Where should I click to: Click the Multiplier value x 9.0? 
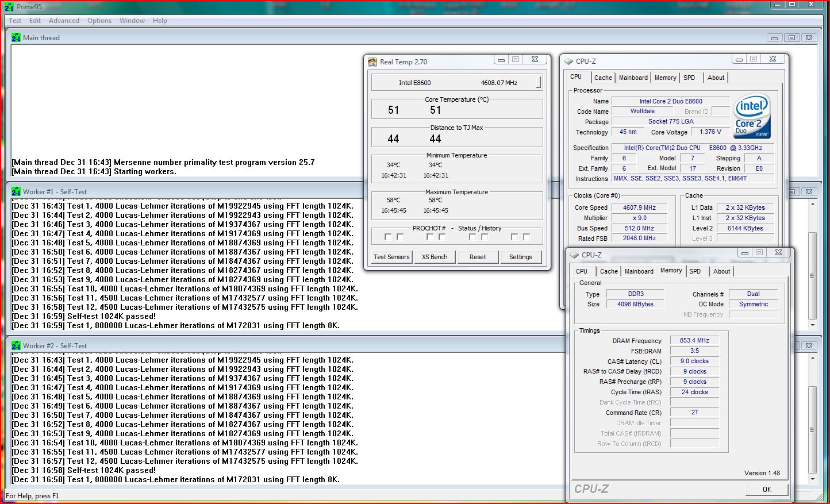(639, 218)
